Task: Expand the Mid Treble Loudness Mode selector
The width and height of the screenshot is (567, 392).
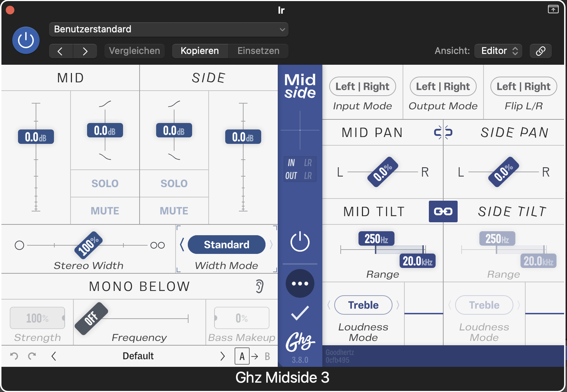Action: point(363,305)
